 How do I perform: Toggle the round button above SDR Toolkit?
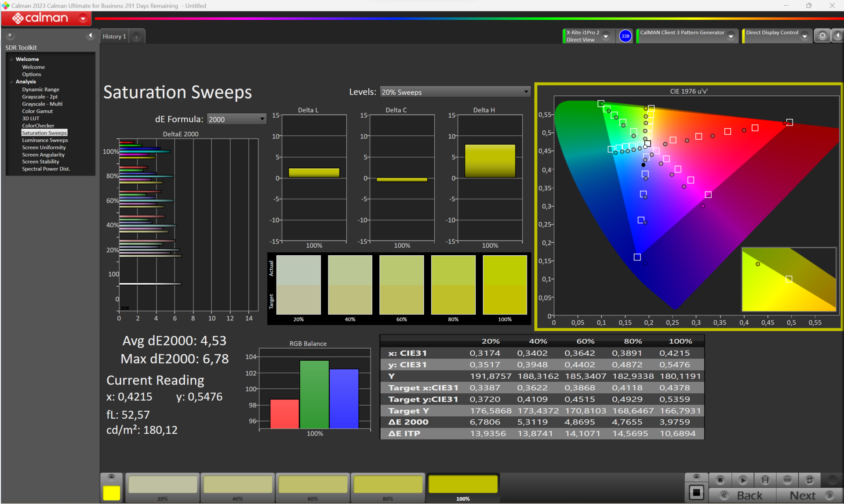[10, 36]
